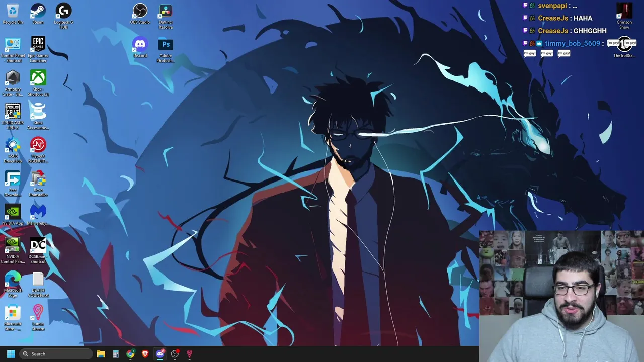Select the NVIDIA Control Panel icon

coord(13,251)
